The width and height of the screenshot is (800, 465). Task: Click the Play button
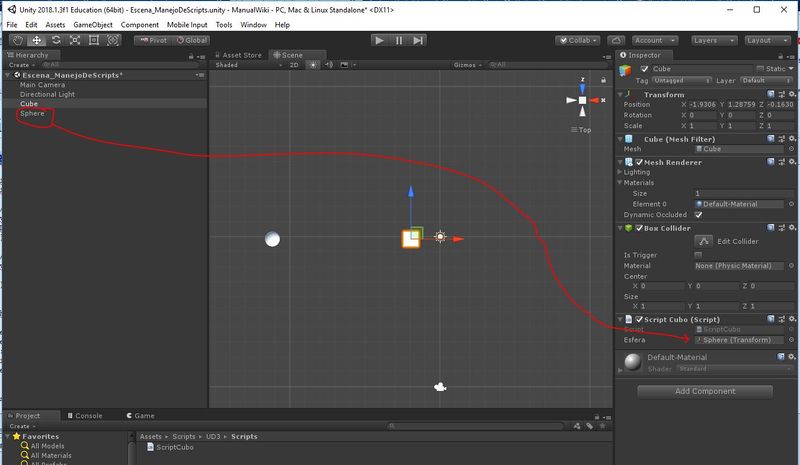379,40
